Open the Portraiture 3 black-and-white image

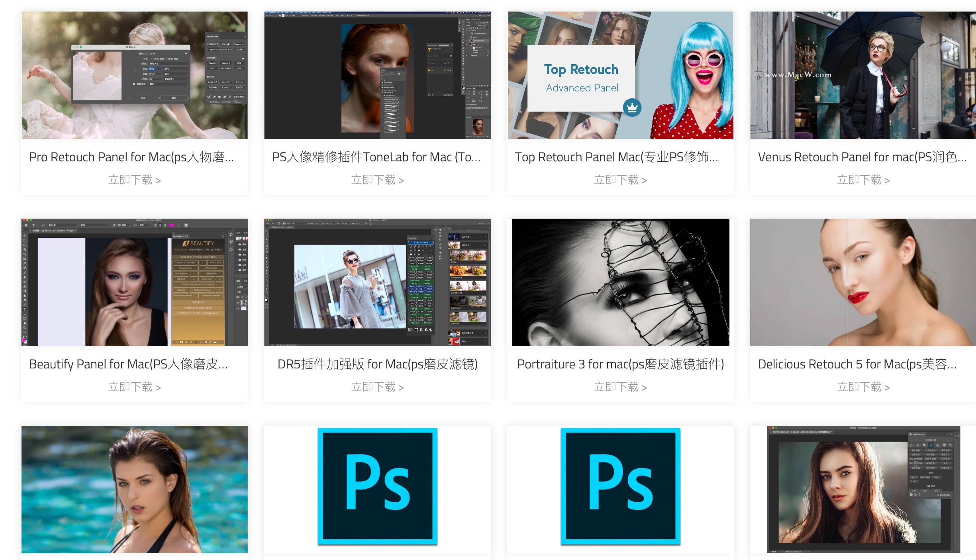point(620,282)
